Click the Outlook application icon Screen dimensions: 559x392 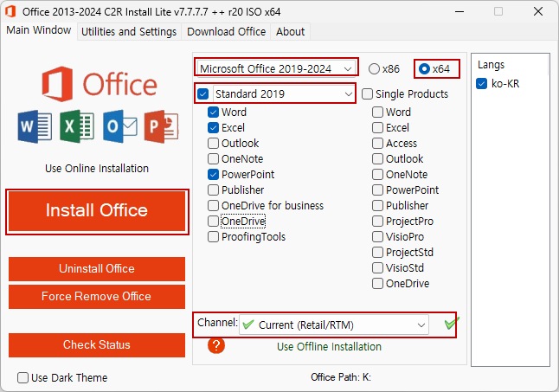point(119,126)
